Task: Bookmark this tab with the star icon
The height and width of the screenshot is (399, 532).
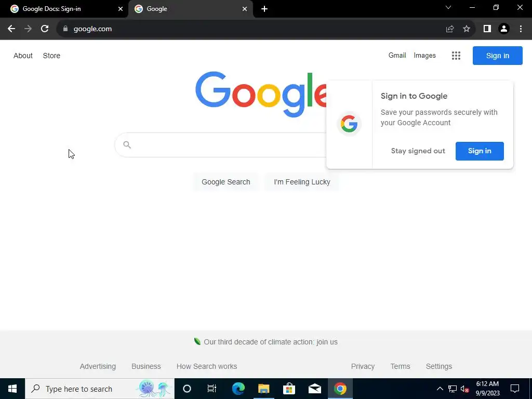Action: click(x=467, y=29)
